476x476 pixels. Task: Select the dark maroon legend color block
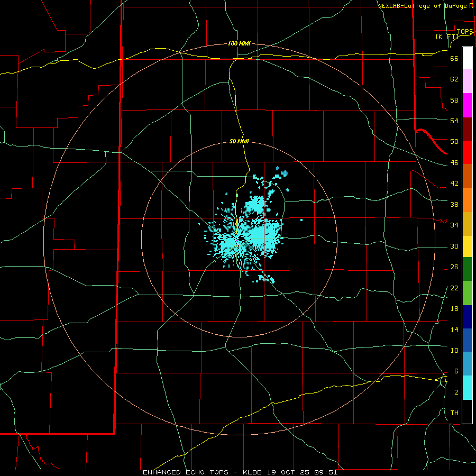pos(467,129)
